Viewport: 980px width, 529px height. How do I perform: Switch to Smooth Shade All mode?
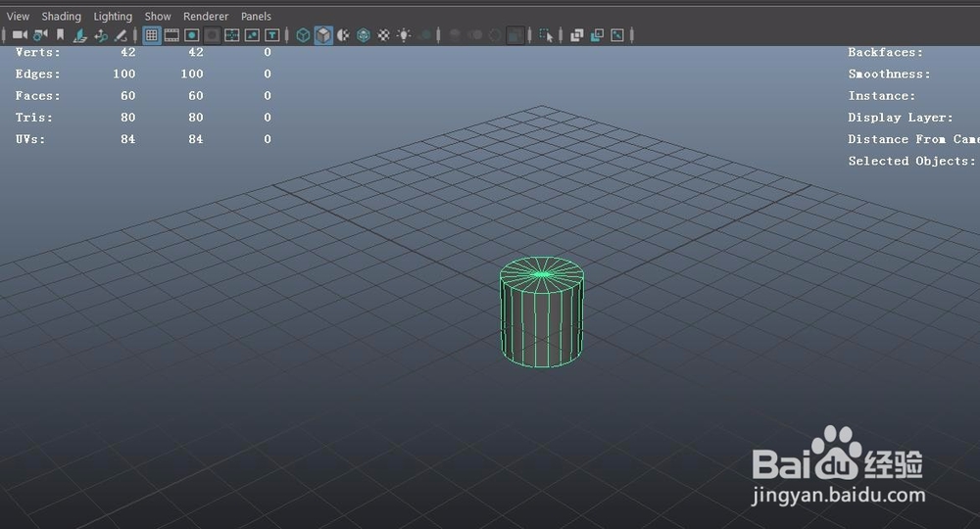(x=323, y=35)
